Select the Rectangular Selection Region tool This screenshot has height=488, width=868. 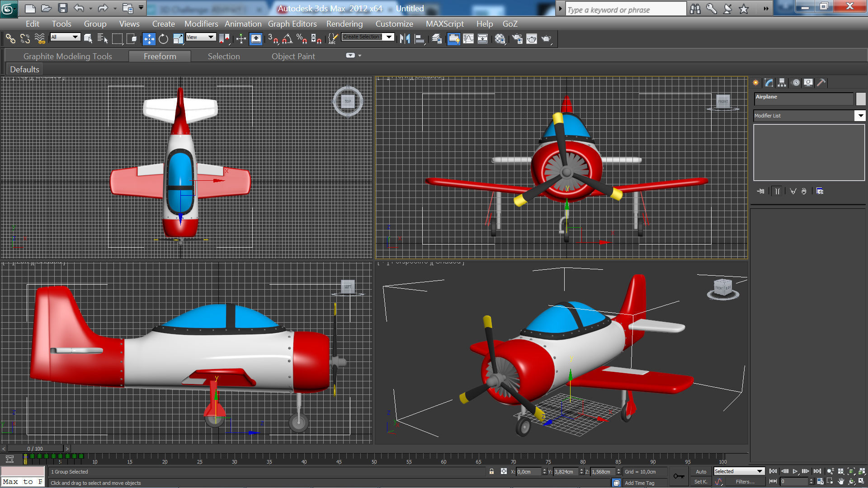click(117, 39)
